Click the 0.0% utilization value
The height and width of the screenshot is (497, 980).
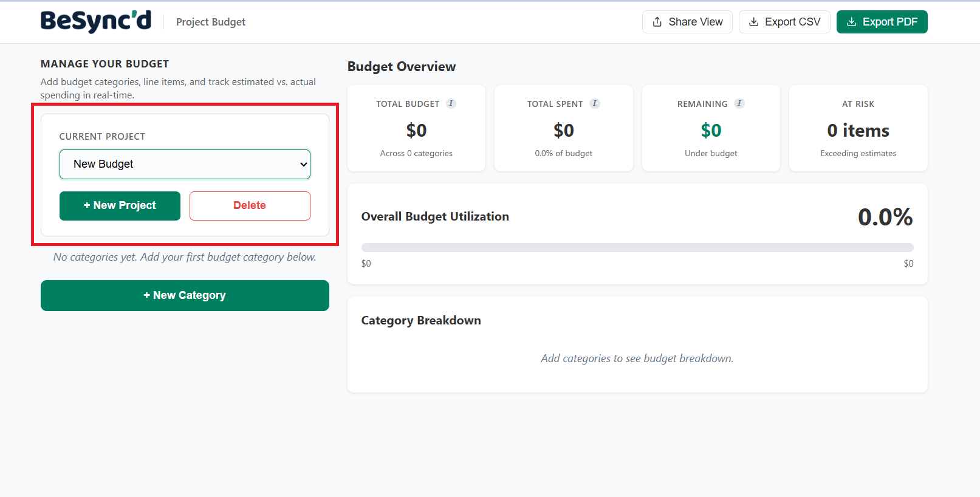coord(885,217)
